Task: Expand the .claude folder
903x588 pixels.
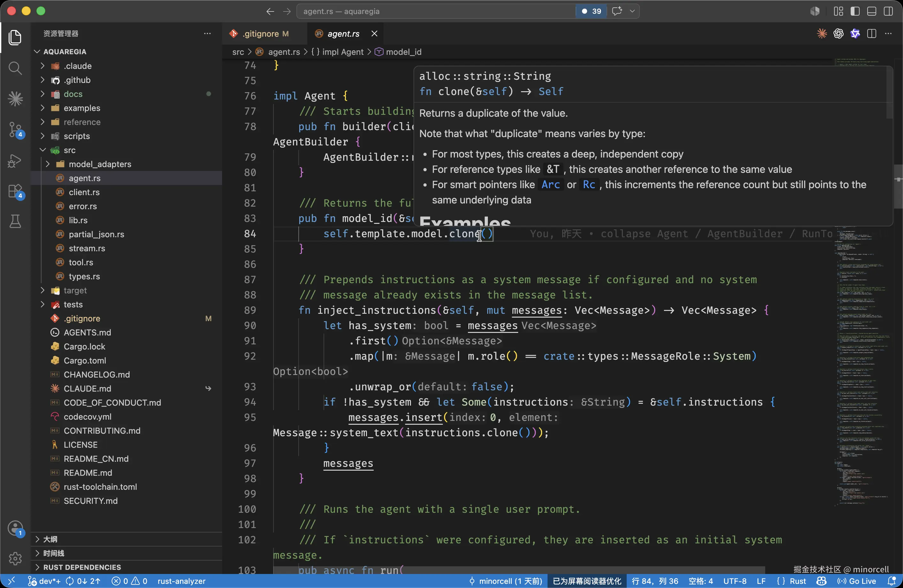Action: point(43,66)
